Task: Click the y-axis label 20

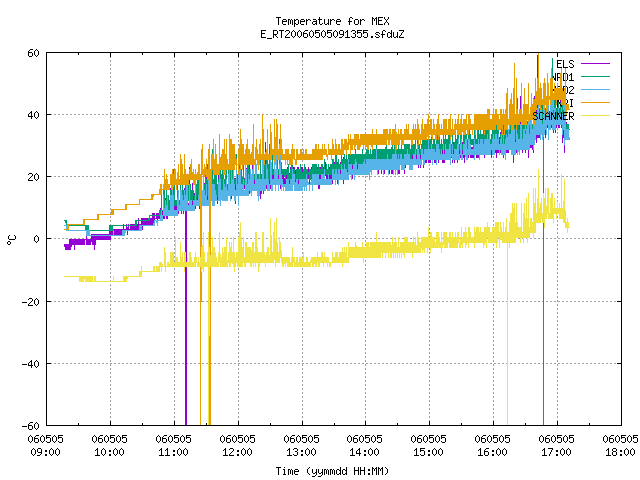Action: (x=33, y=177)
